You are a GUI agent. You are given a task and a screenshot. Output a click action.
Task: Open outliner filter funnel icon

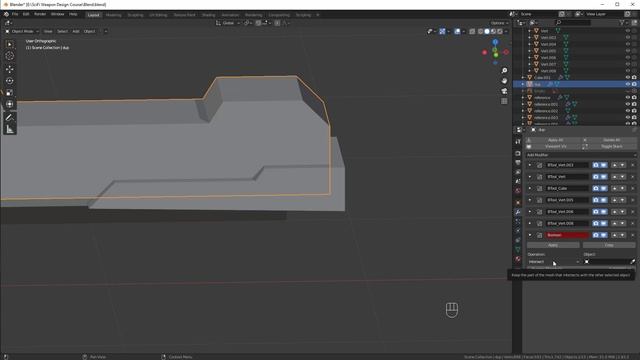(622, 23)
